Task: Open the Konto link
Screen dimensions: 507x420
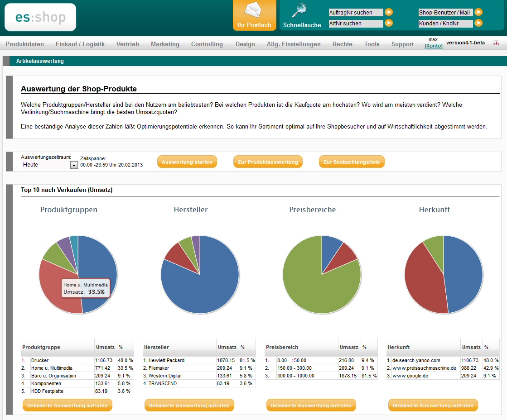Action: 433,46
